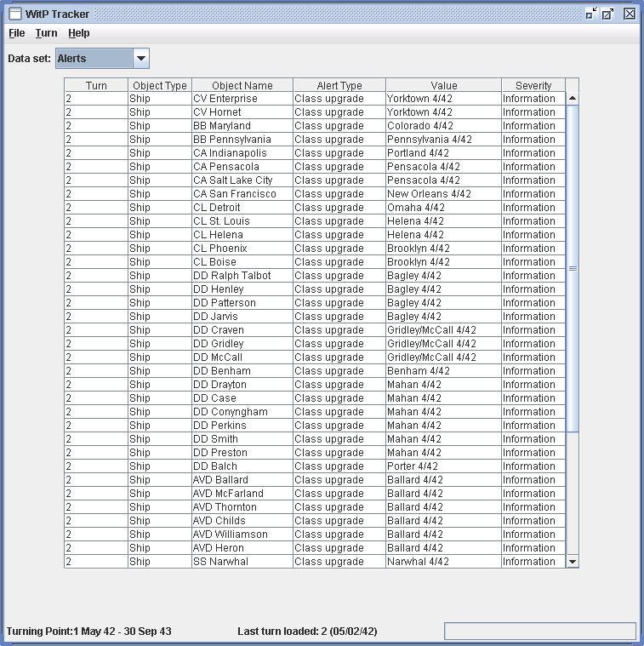Sort by the Turn column header
644x646 pixels.
tap(96, 85)
